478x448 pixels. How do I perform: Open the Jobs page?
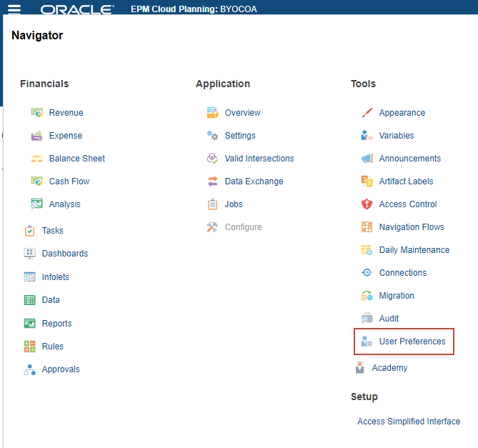234,204
